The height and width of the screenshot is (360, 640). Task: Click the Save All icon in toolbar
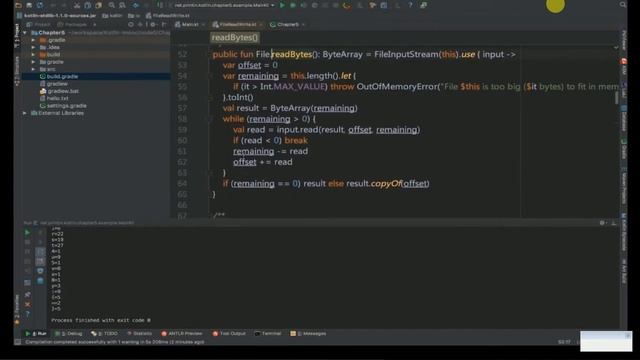coord(29,5)
